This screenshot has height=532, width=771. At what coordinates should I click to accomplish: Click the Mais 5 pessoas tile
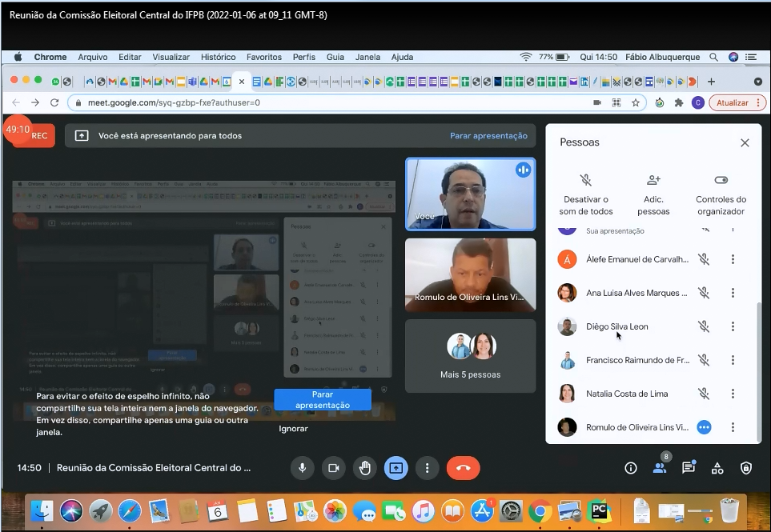(x=470, y=356)
